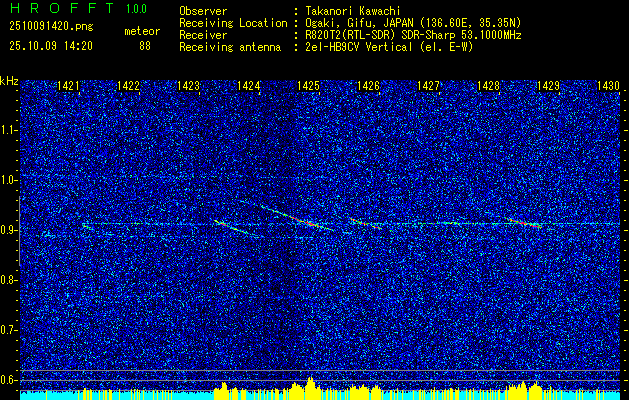Click the kHz axis unit label
629x400 pixels.
[x=9, y=81]
